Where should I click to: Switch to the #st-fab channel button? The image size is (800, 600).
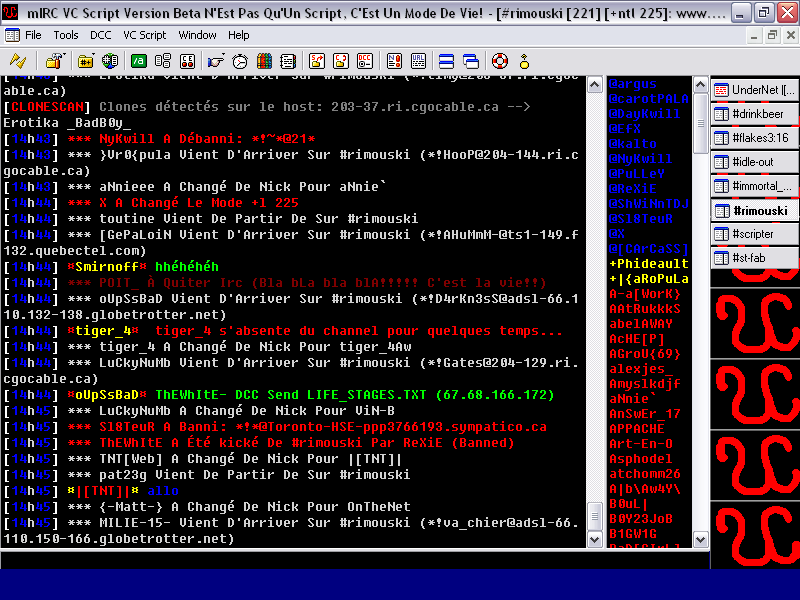(755, 258)
